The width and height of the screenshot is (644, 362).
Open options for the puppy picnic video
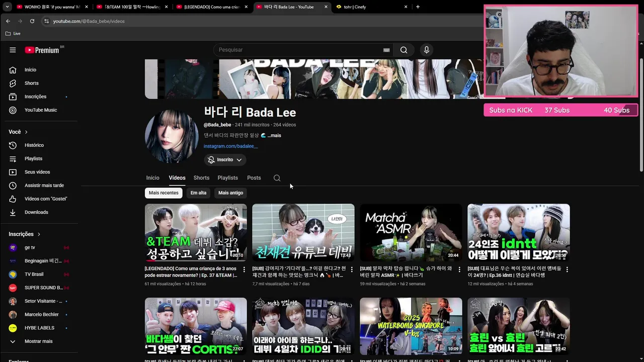pos(352,269)
